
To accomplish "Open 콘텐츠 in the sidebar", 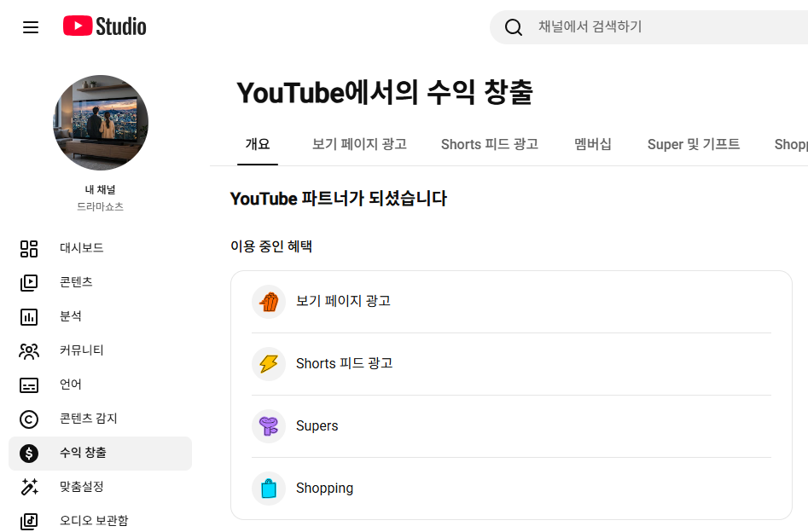I will point(101,282).
